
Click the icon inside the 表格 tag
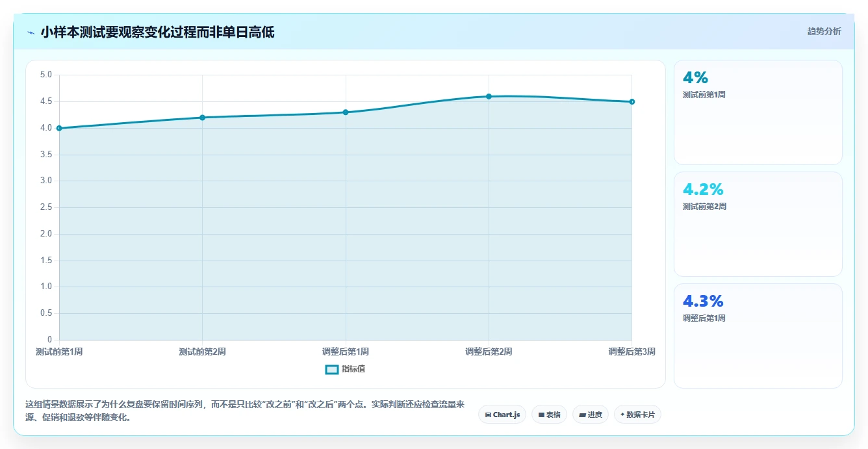pos(541,415)
